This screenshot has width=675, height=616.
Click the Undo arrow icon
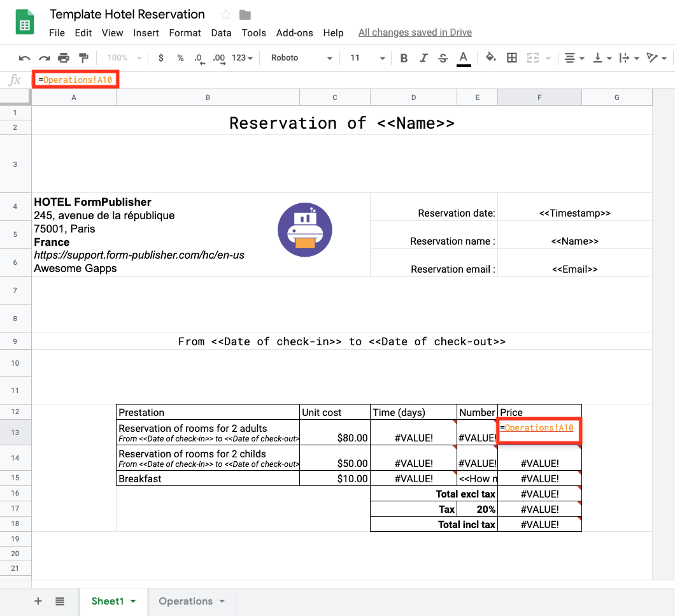click(25, 58)
